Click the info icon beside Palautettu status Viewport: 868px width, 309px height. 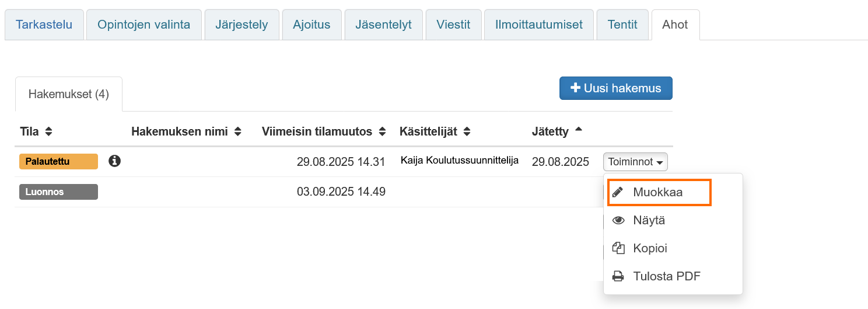(x=115, y=161)
